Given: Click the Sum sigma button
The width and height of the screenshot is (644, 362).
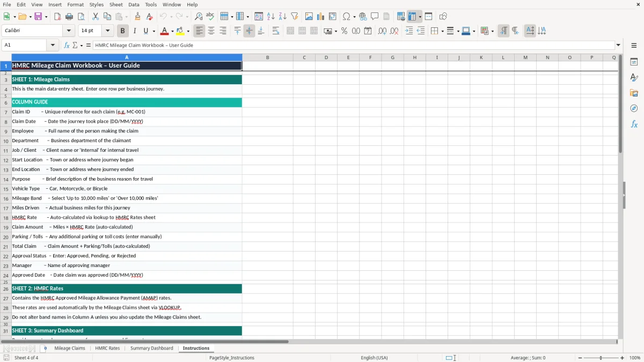Looking at the screenshot, I should point(75,45).
